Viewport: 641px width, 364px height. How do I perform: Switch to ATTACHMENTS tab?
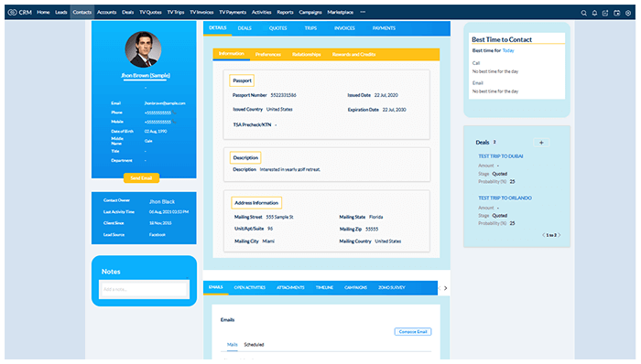(290, 288)
